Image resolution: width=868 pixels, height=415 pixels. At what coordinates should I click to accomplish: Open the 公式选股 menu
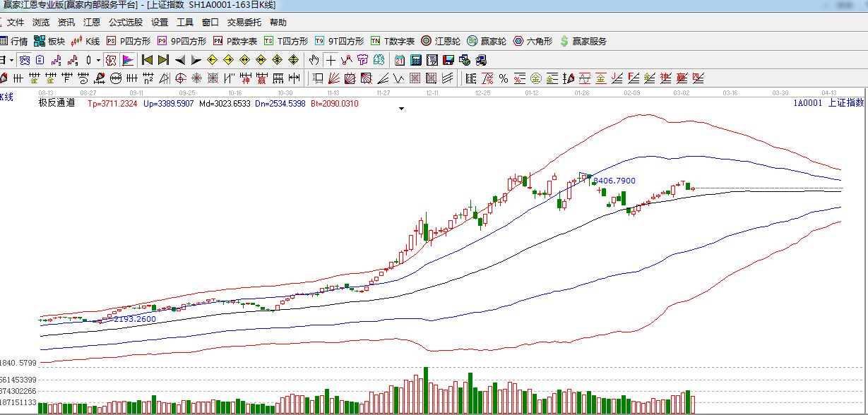125,23
